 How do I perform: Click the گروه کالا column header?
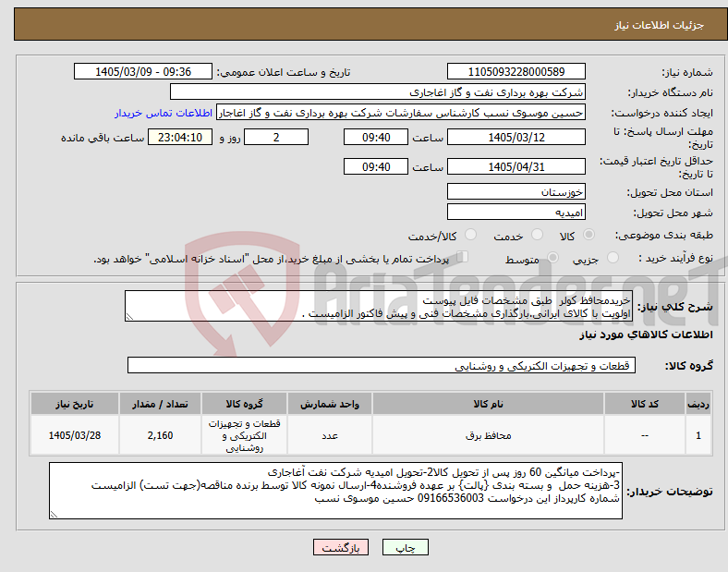pos(244,404)
